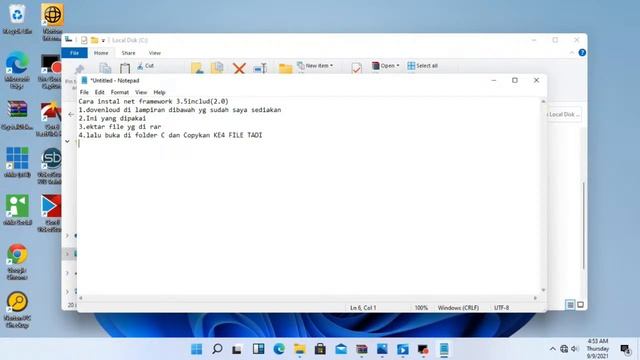
Task: Open Google Chrome desktop shortcut
Action: (x=17, y=262)
